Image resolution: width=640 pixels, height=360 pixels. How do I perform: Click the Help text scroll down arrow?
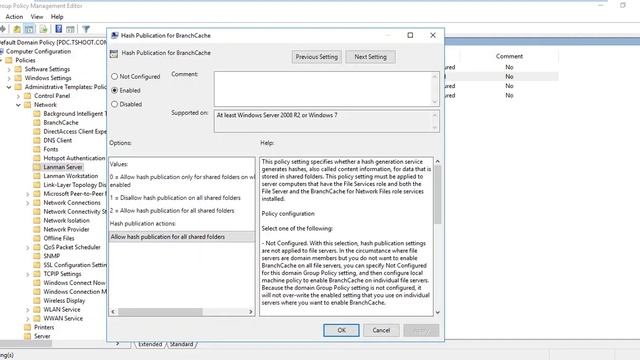(438, 312)
